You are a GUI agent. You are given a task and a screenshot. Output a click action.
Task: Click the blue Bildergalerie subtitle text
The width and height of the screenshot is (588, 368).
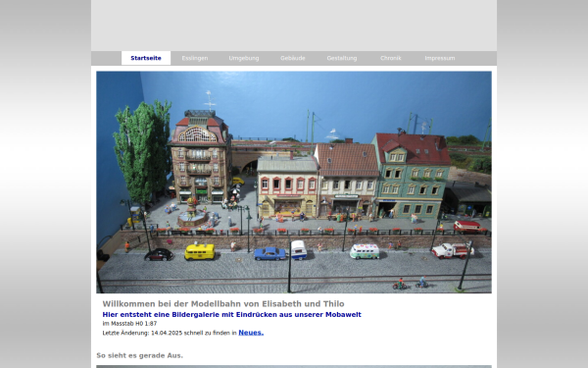pos(231,315)
